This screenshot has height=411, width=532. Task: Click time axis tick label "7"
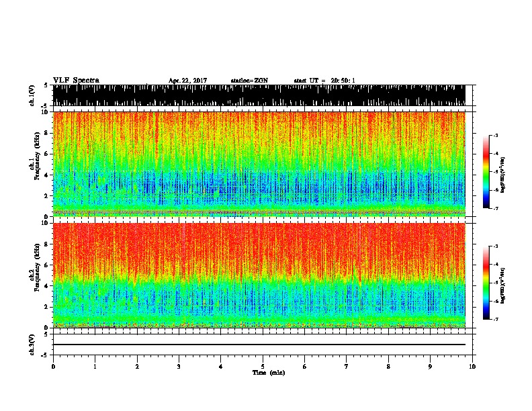(x=347, y=367)
